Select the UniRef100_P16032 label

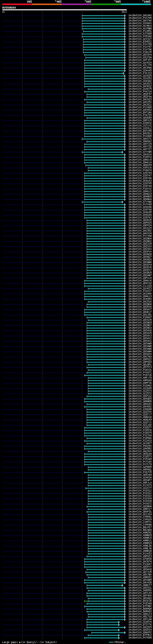click(140, 189)
